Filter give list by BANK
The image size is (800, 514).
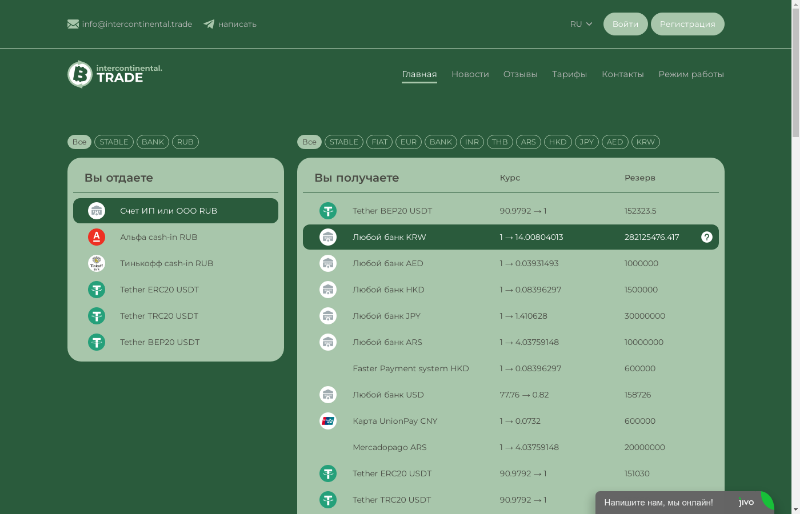(153, 142)
